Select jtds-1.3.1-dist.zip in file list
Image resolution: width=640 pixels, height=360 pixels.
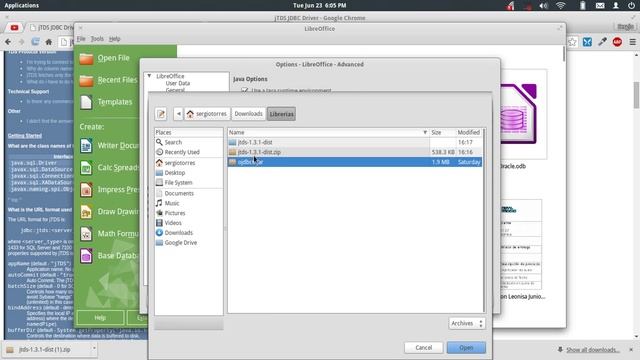coord(354,152)
